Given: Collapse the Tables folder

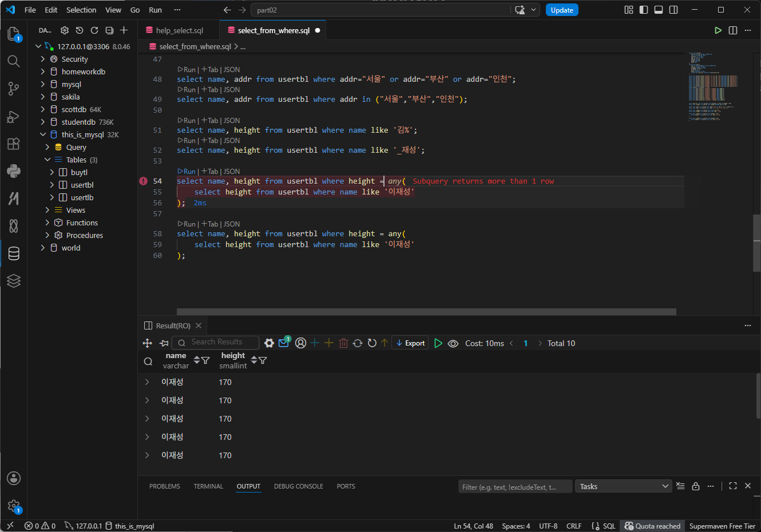Looking at the screenshot, I should [x=47, y=160].
